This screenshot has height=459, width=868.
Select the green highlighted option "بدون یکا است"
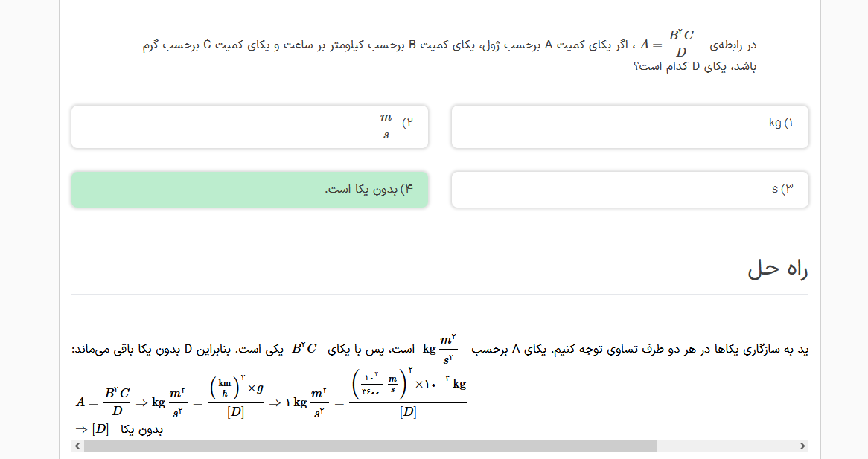(249, 190)
